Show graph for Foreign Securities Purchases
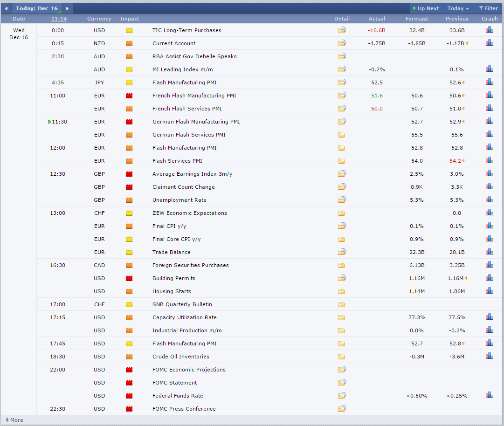Image resolution: width=504 pixels, height=426 pixels. click(x=489, y=265)
